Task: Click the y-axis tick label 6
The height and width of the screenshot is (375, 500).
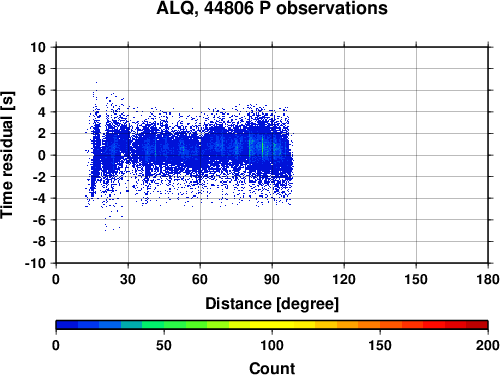Action: (42, 90)
